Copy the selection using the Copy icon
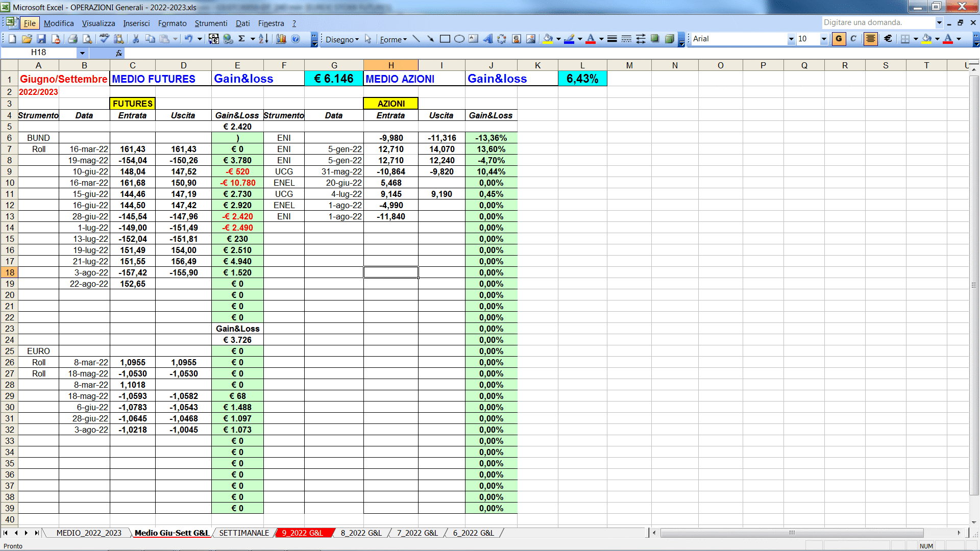The width and height of the screenshot is (980, 551). coord(150,39)
